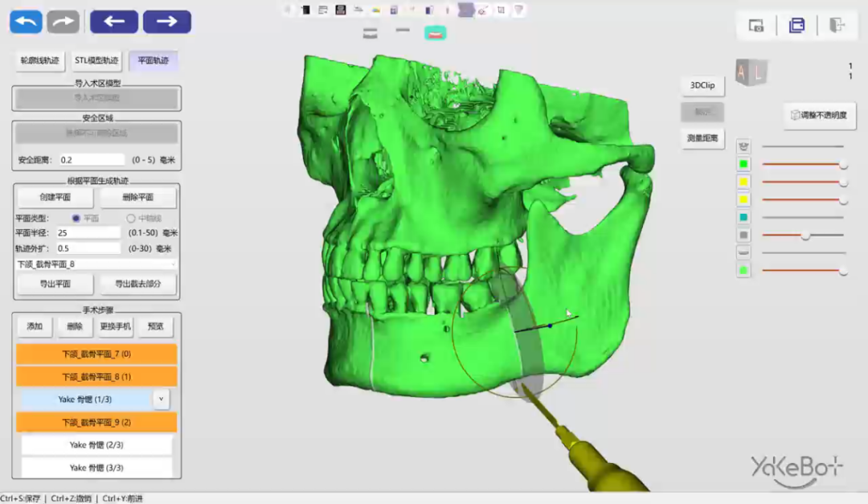
Task: Select the 下颌_截骨平面_9 (2) step
Action: (96, 422)
